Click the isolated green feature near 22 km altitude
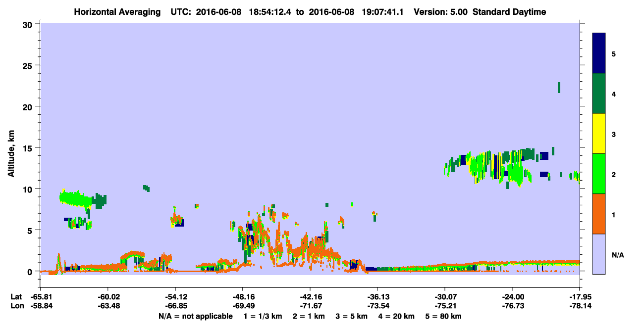The height and width of the screenshot is (330, 644). click(x=559, y=88)
